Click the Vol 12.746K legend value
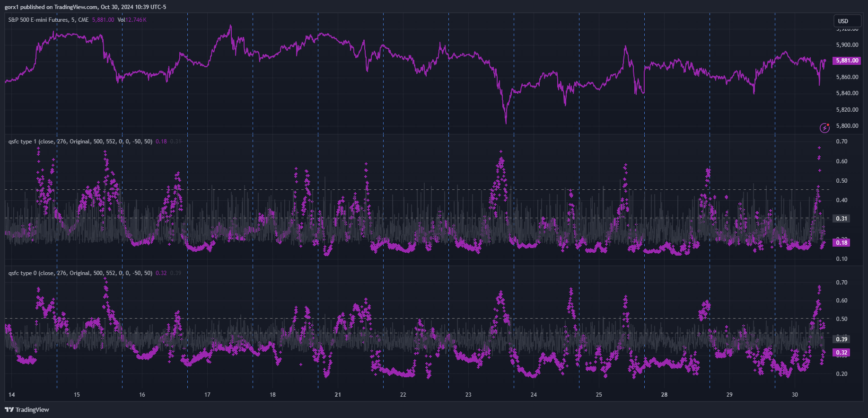Image resolution: width=868 pixels, height=418 pixels. (132, 20)
